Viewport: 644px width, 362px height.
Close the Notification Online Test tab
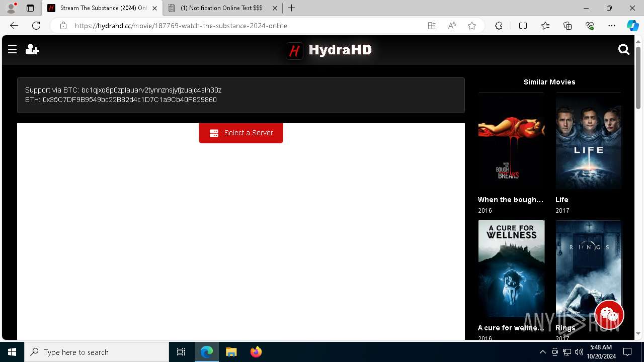275,8
